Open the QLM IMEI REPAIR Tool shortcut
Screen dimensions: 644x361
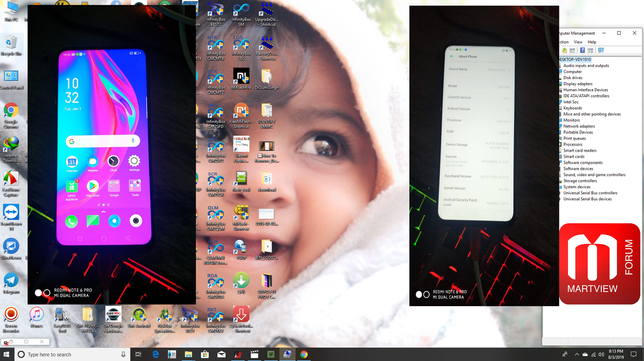point(216,253)
